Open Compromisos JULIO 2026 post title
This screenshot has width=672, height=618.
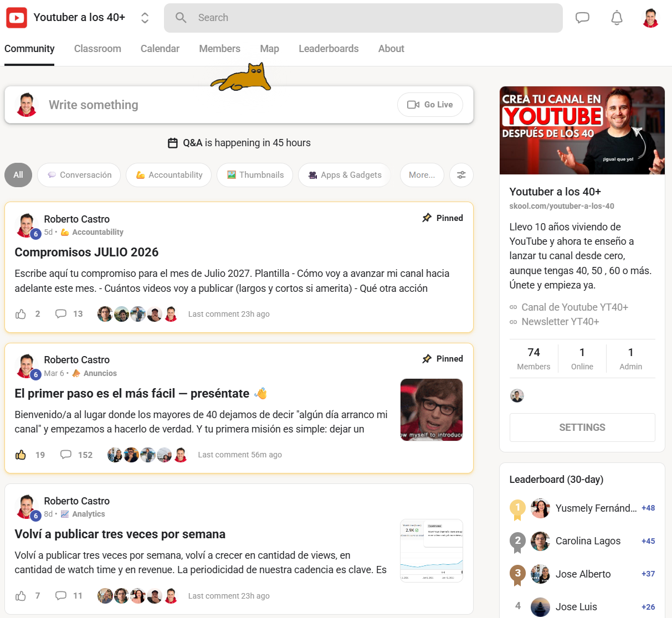[86, 253]
